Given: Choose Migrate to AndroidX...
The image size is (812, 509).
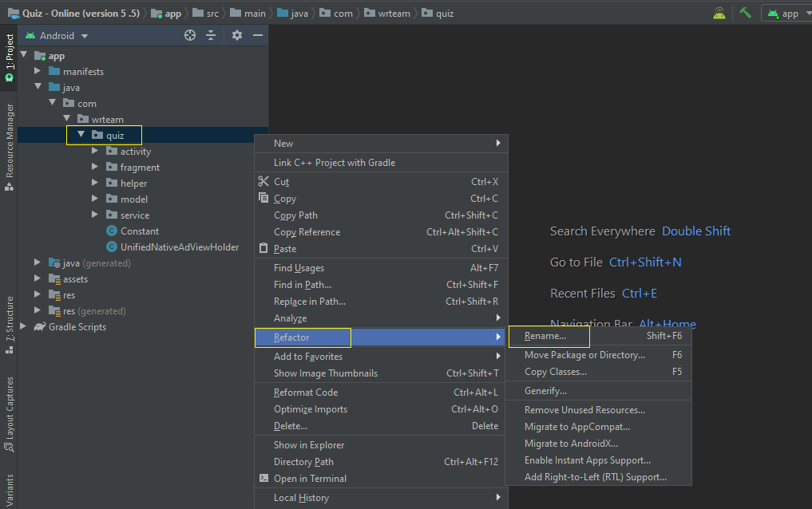Looking at the screenshot, I should [x=599, y=444].
